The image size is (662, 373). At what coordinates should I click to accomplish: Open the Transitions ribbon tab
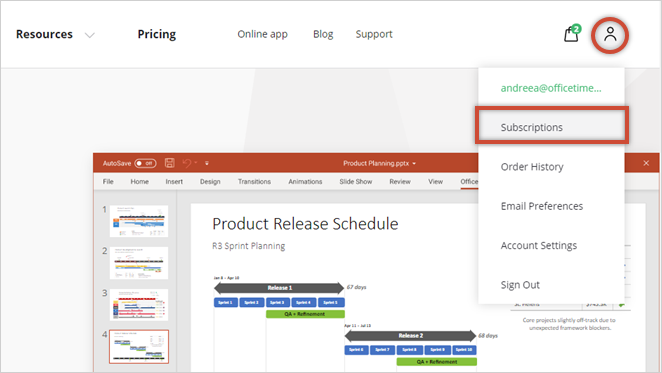pos(254,182)
